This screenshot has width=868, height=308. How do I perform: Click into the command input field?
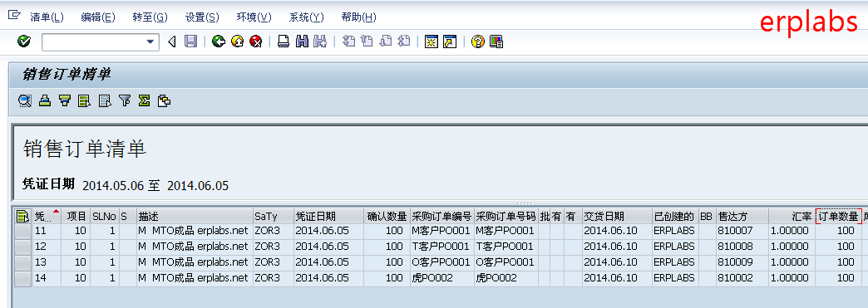click(94, 42)
